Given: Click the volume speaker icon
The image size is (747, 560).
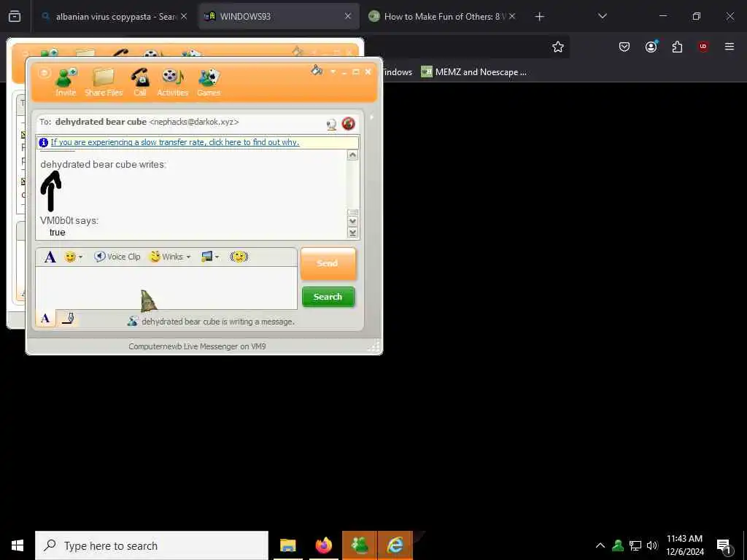Looking at the screenshot, I should pos(652,545).
